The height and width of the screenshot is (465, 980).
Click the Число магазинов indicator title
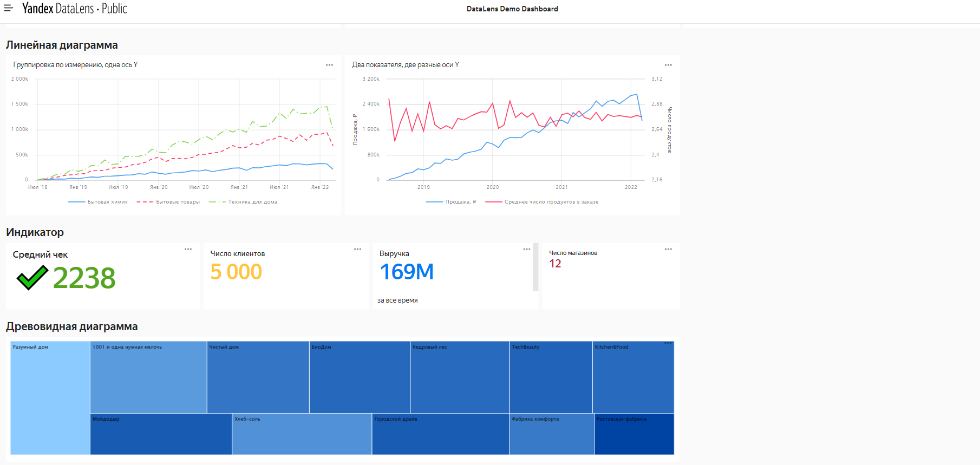tap(573, 253)
